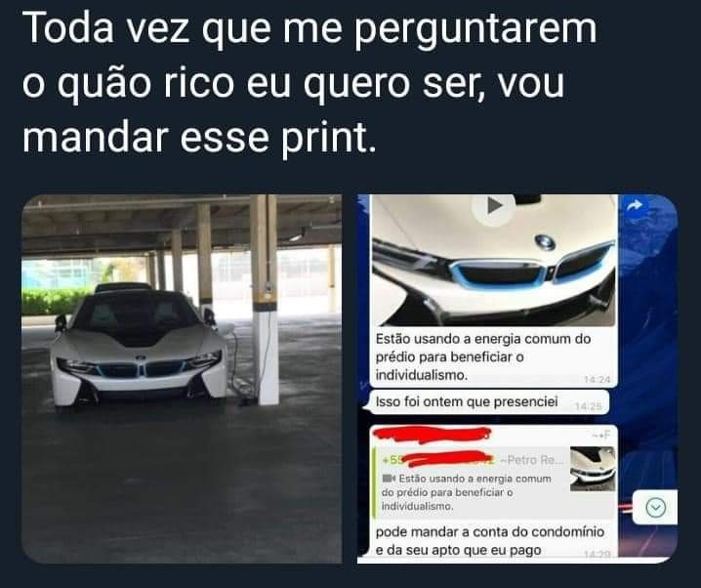Click the BMW logo on the hood in the video
This screenshot has height=588, width=701.
545,242
